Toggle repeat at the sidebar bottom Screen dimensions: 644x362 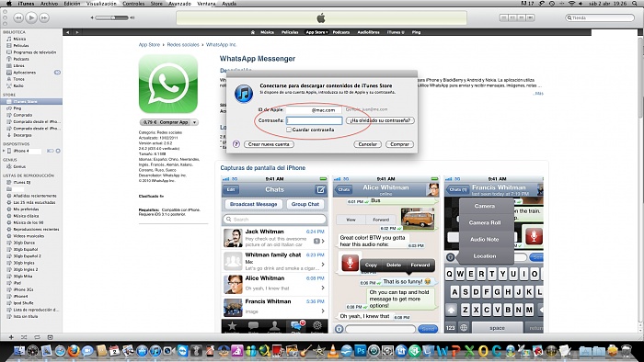(37, 337)
